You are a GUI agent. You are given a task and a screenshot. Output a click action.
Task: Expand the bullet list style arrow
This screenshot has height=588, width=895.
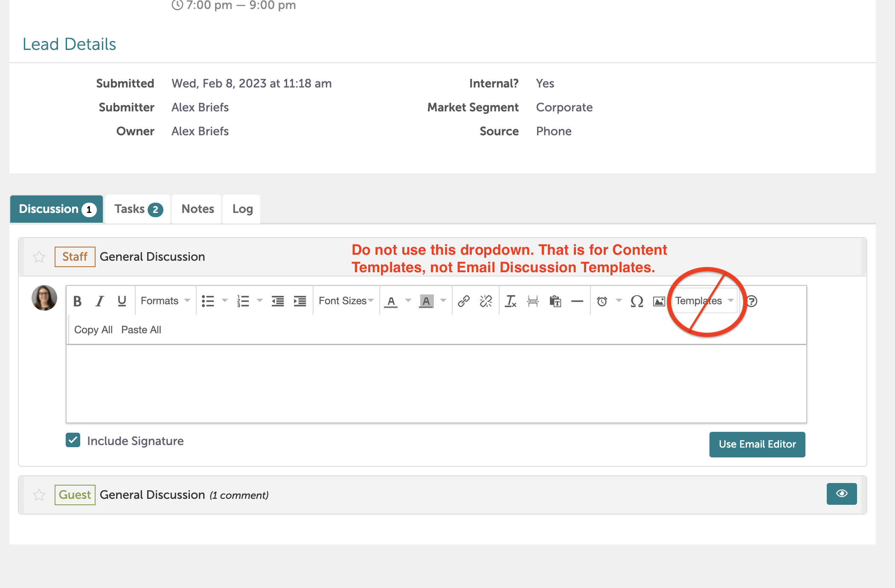pos(225,301)
